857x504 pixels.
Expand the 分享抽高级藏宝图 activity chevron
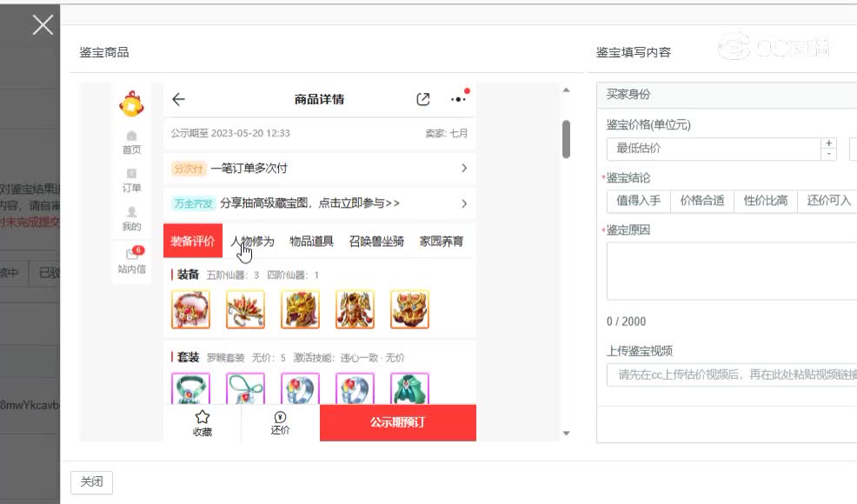464,203
